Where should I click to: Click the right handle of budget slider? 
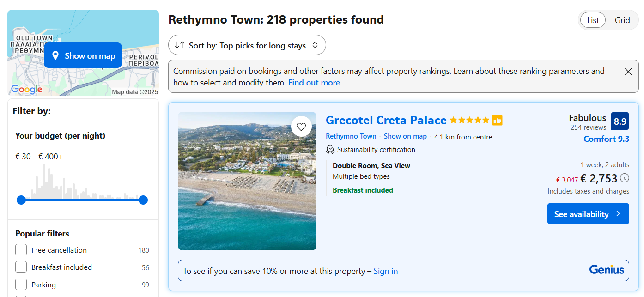pyautogui.click(x=143, y=200)
